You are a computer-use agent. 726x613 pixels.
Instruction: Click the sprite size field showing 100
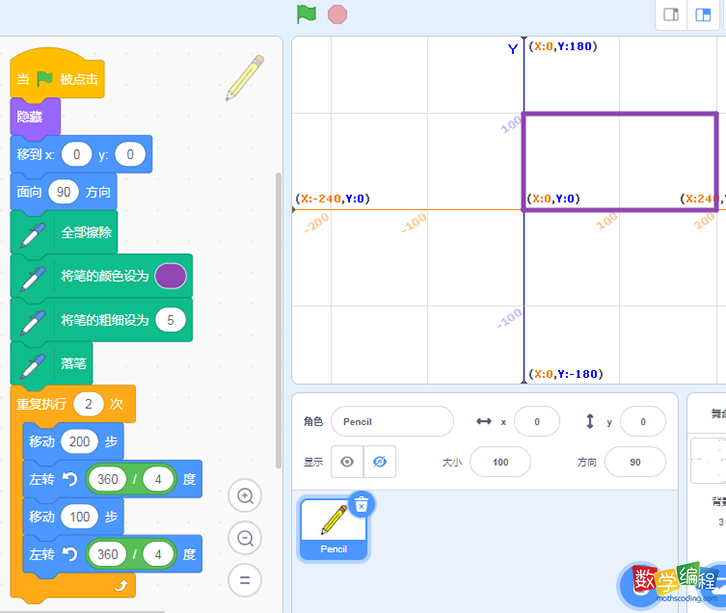click(x=500, y=462)
